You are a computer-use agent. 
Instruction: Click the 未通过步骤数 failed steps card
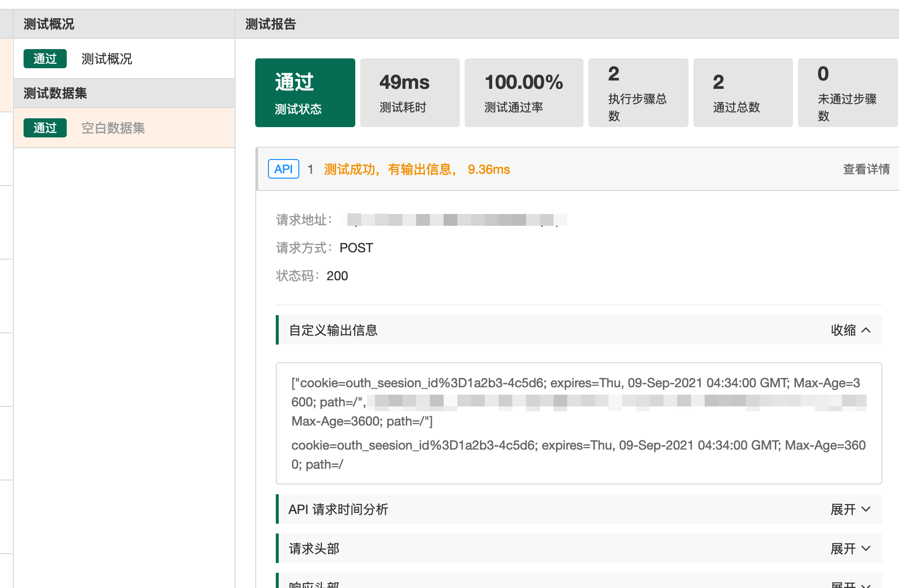(847, 93)
